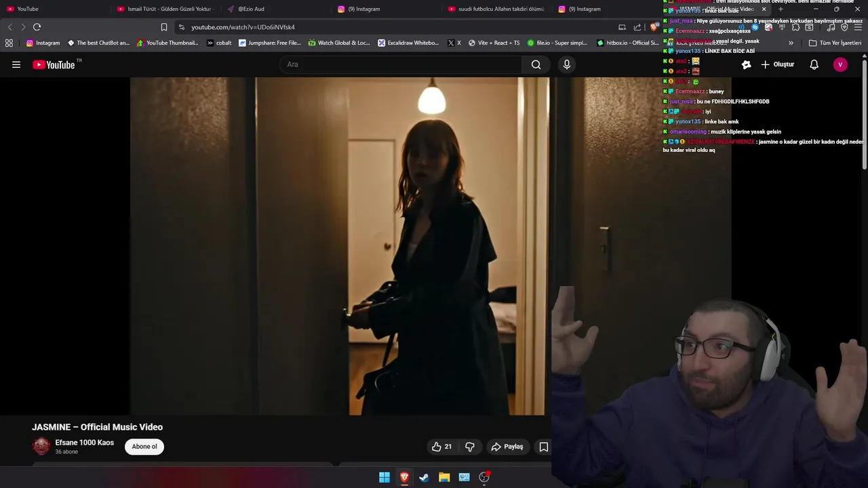Open Windows Start menu

click(x=384, y=477)
